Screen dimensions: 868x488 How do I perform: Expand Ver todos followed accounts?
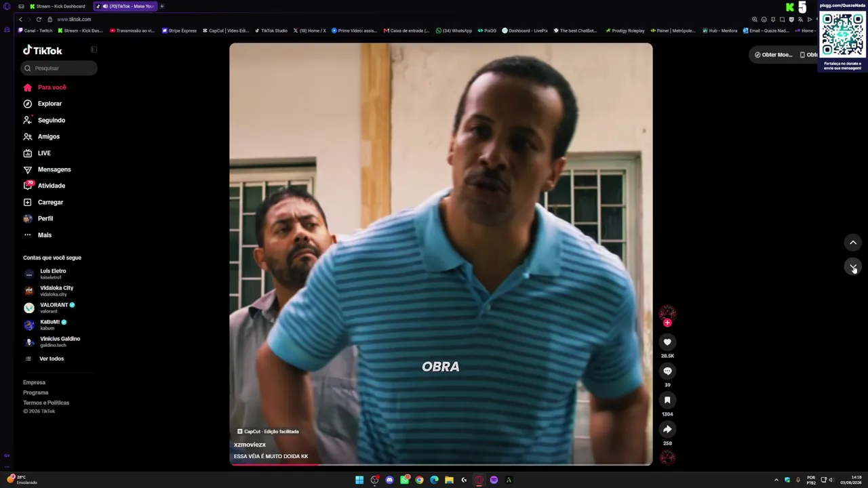[x=45, y=359]
